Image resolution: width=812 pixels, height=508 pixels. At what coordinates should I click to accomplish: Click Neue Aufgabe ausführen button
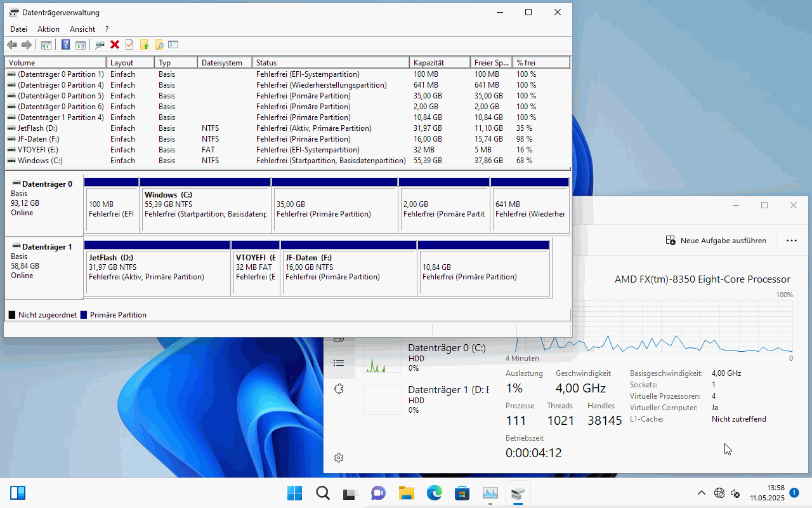click(x=716, y=241)
